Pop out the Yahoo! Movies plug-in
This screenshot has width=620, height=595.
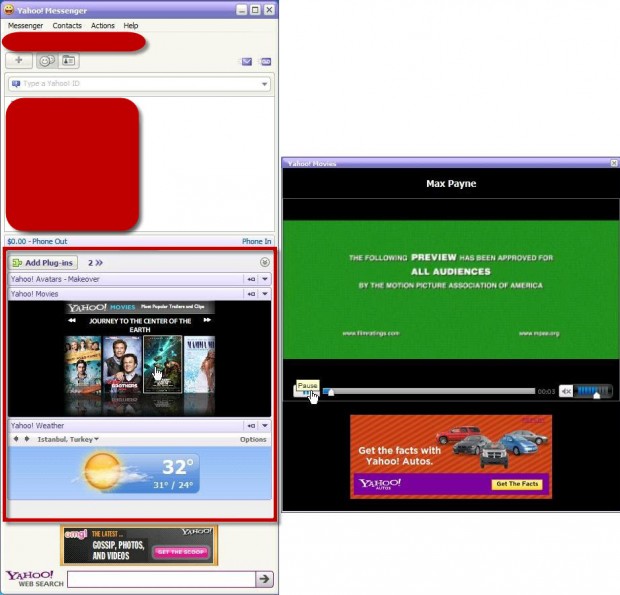pos(251,294)
